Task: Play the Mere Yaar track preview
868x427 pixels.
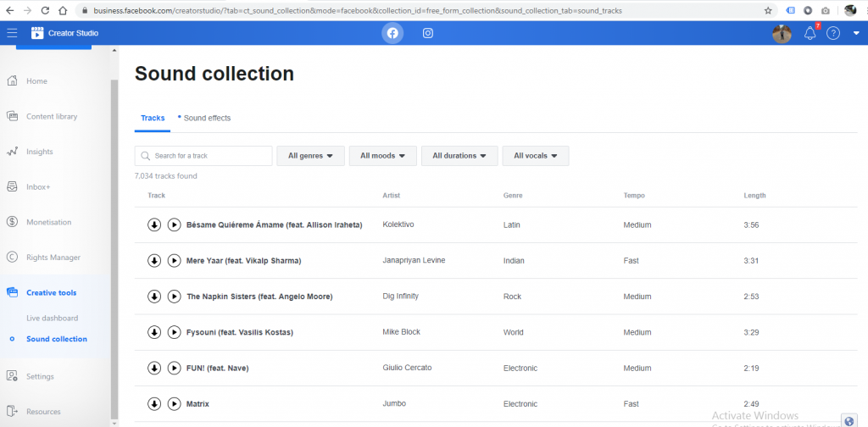Action: (174, 261)
